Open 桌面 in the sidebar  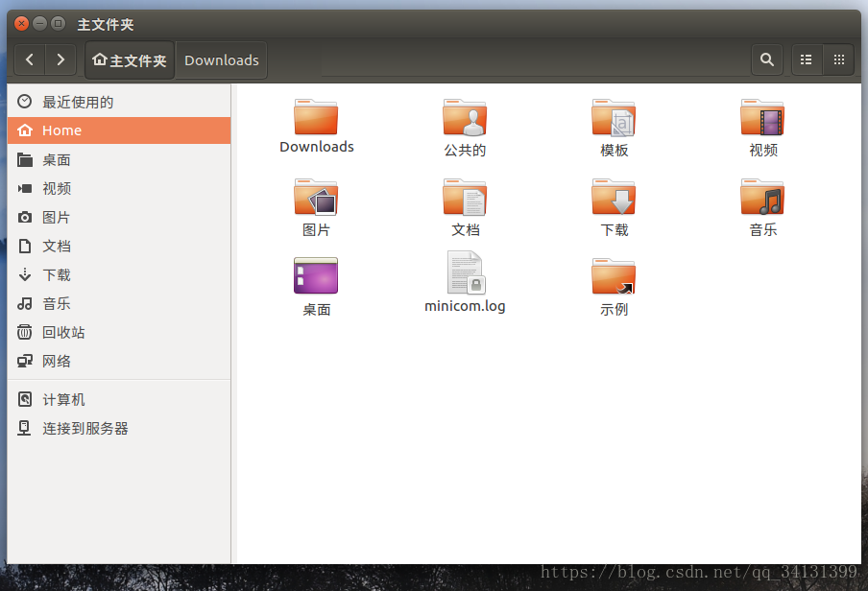tap(119, 160)
